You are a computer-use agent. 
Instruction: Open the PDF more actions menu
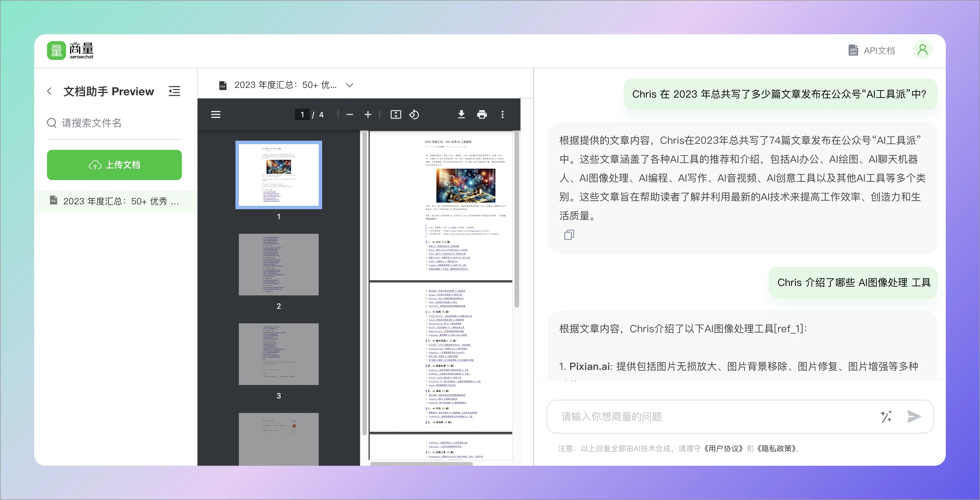tap(502, 114)
